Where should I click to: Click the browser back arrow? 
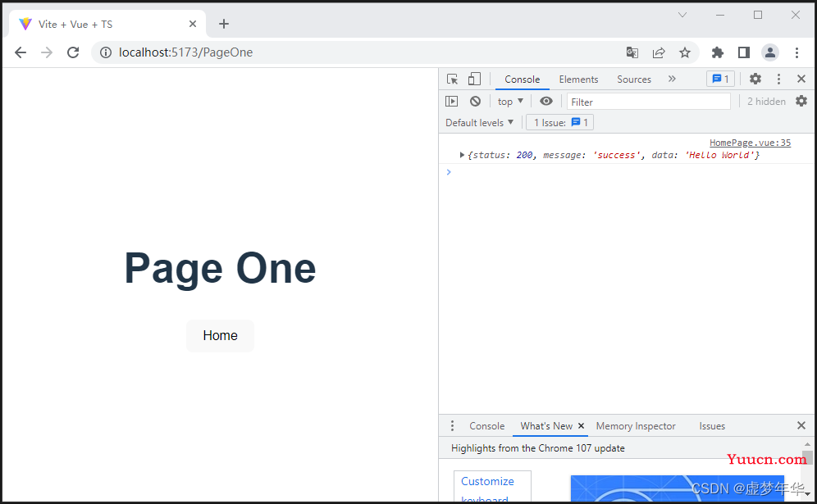click(21, 52)
